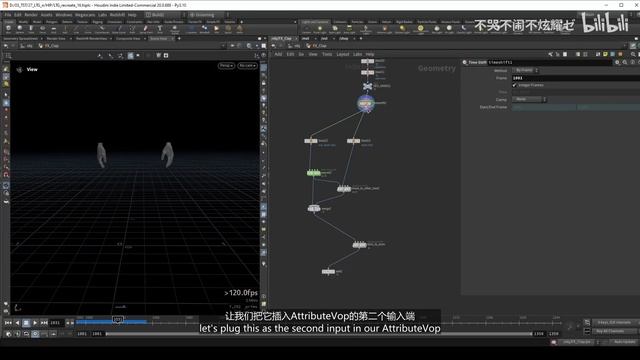Click the playbar current frame field
Screen dimensions: 640x360
coord(56,323)
